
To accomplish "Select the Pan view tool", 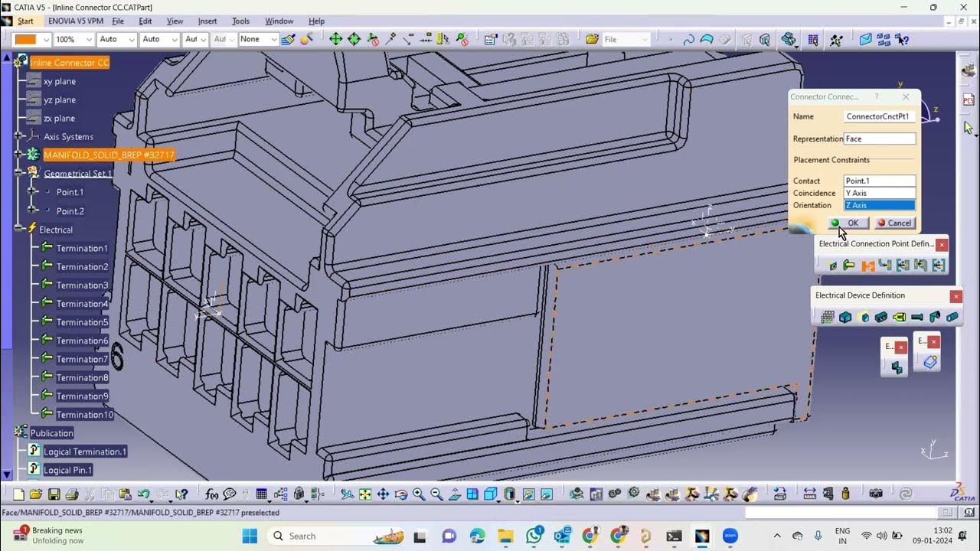I will pyautogui.click(x=383, y=494).
